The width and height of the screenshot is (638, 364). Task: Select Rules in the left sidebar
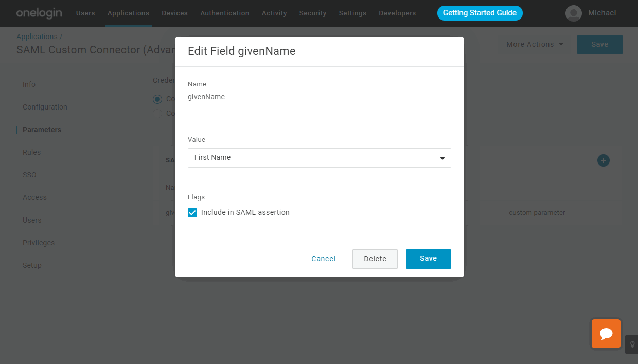pyautogui.click(x=31, y=152)
